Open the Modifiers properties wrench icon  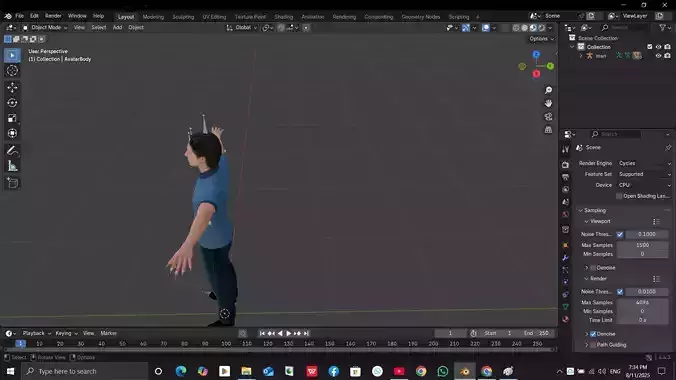point(565,258)
